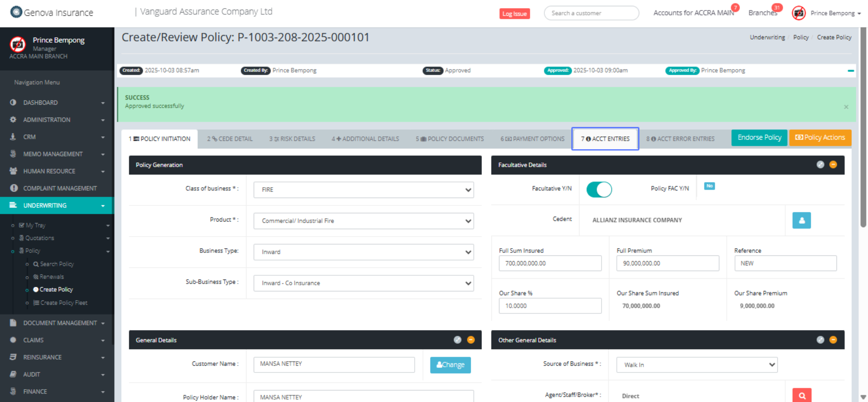Collapse the policy status bar with minus icon

pos(850,70)
